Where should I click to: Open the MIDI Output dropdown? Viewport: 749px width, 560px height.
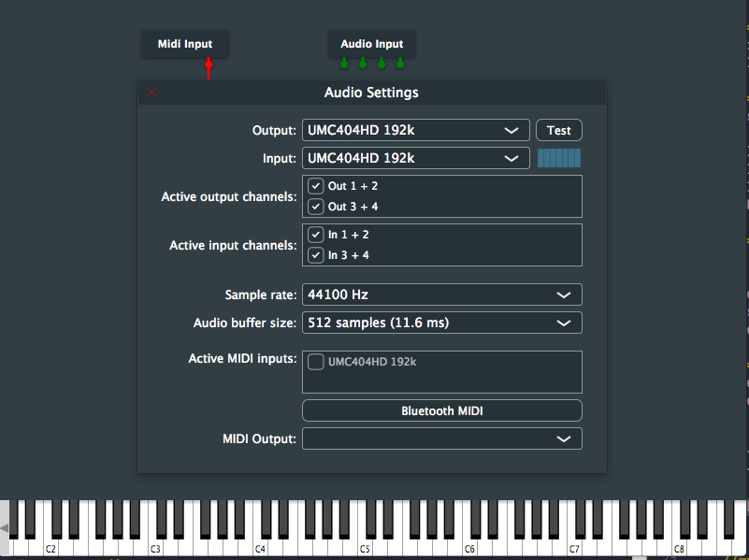point(441,438)
